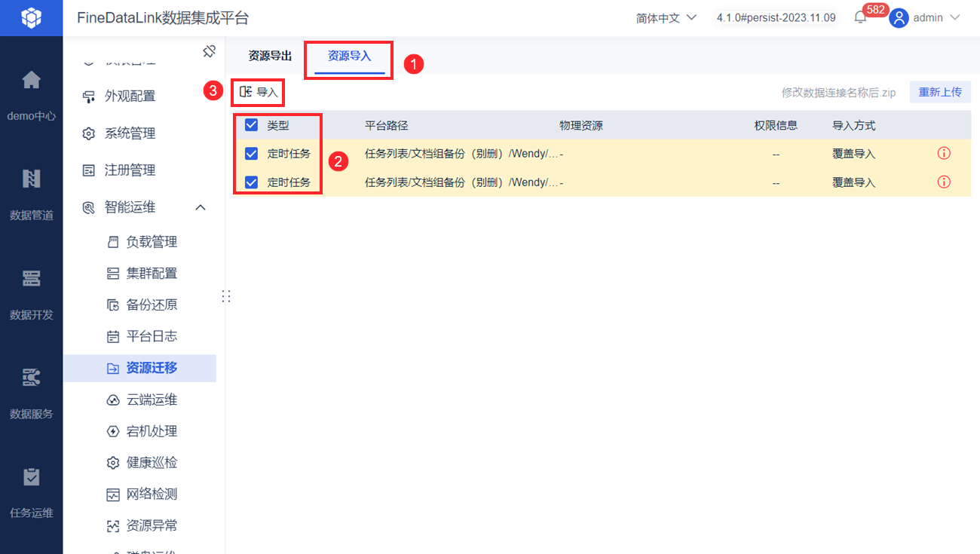Click the 网络检测 icon

[x=113, y=494]
